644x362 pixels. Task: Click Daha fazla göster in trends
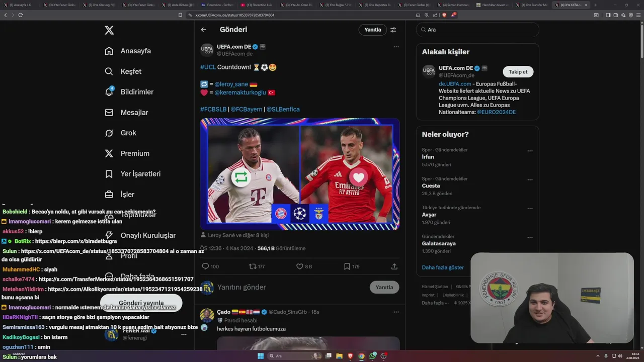pyautogui.click(x=443, y=267)
